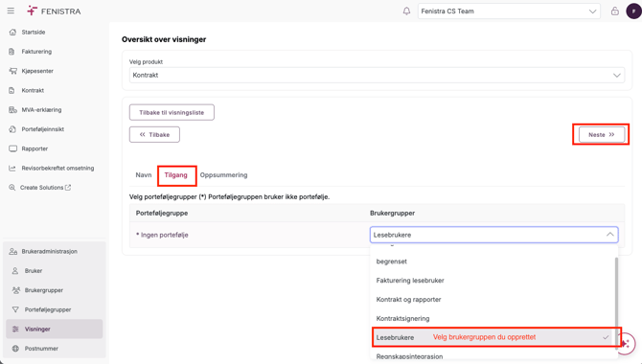Screen dimensions: 642x364
Task: Choose Kontraktsignering option
Action: pyautogui.click(x=493, y=319)
